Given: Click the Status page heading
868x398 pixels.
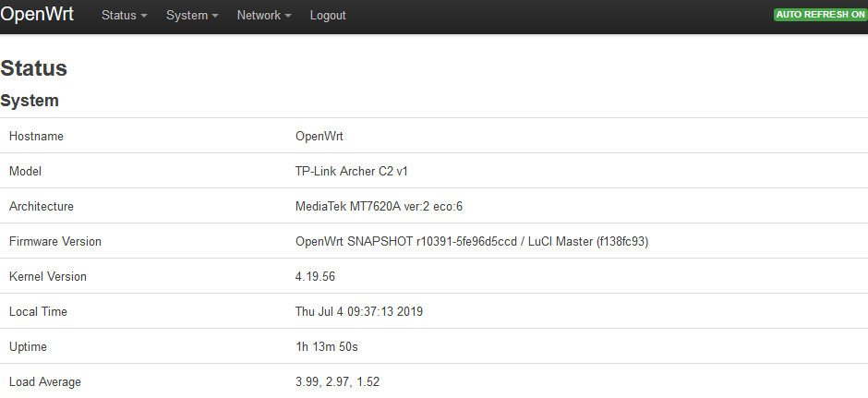Looking at the screenshot, I should tap(34, 68).
